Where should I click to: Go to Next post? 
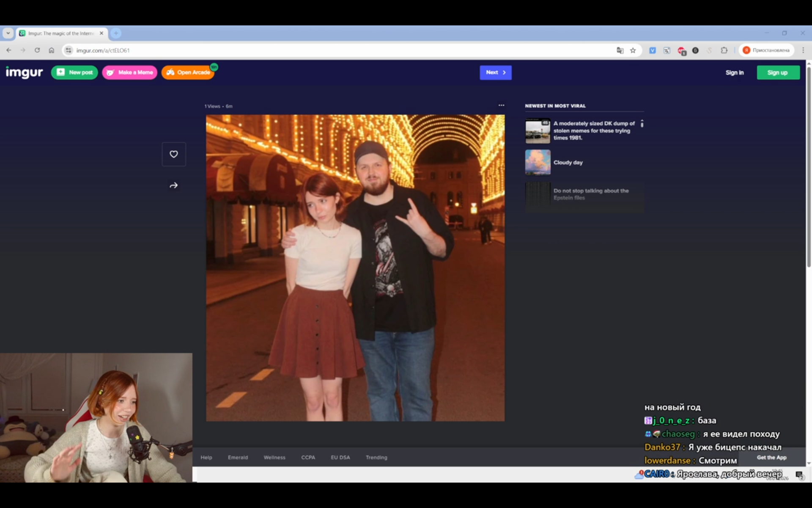click(495, 72)
